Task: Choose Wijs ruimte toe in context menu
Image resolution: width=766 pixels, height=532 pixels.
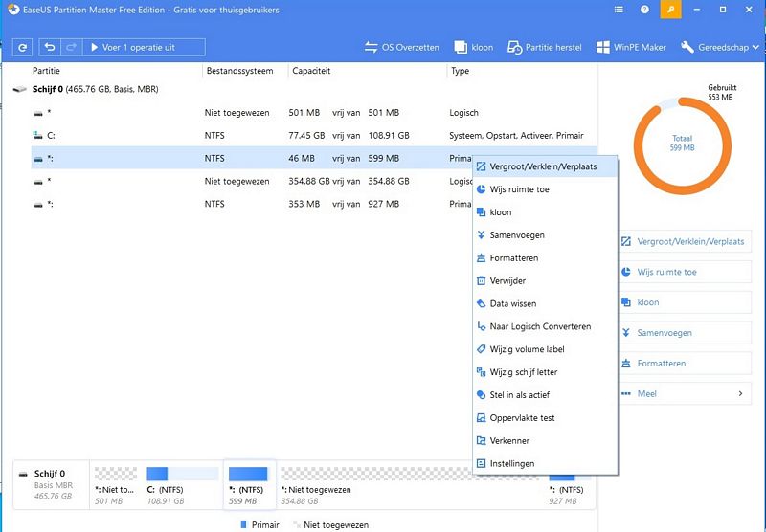Action: [x=545, y=189]
